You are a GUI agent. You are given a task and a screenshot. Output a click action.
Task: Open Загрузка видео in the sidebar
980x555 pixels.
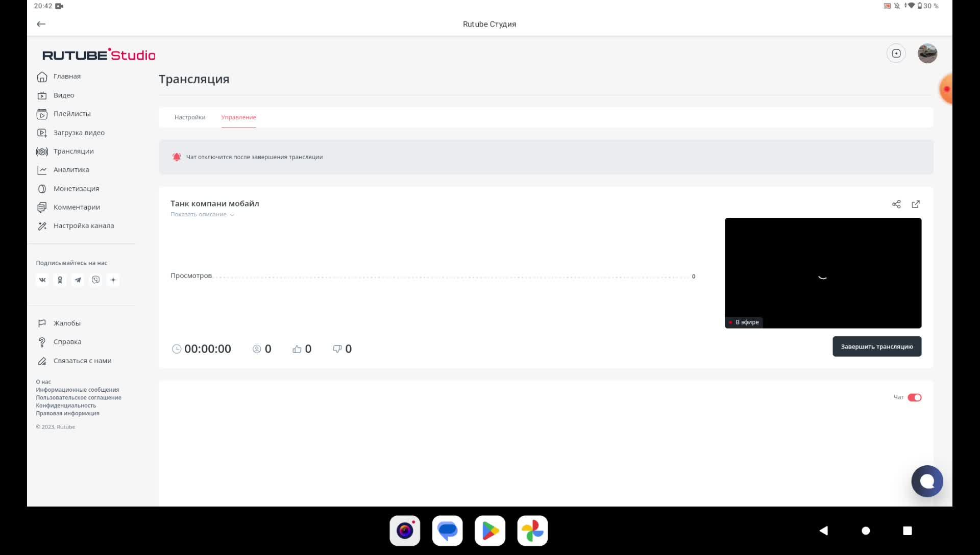click(x=79, y=133)
